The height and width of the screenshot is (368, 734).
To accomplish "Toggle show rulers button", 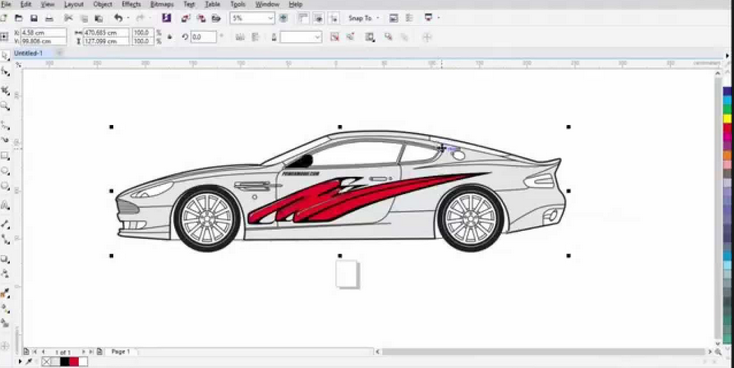I will (x=303, y=18).
